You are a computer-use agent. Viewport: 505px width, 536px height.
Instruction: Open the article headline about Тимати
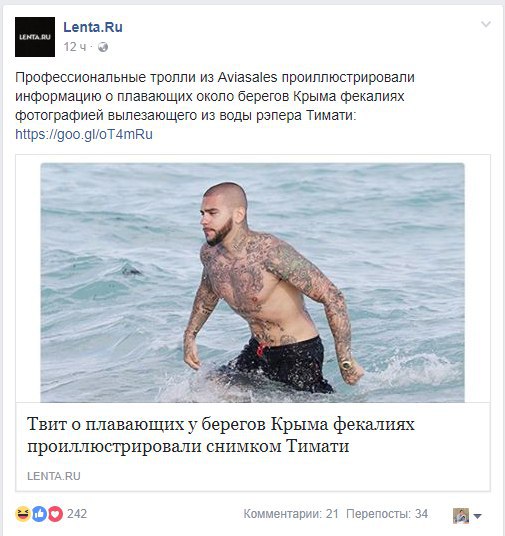[x=221, y=435]
